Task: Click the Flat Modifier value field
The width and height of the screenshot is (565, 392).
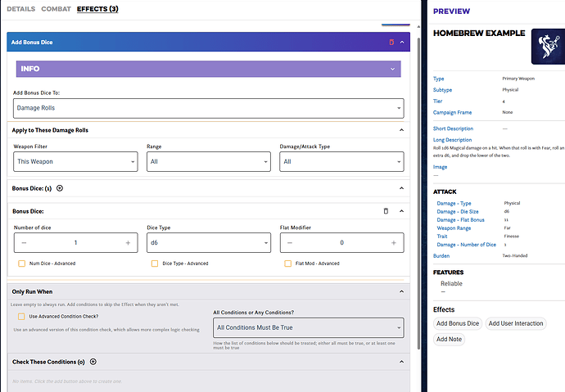Action: coord(341,242)
